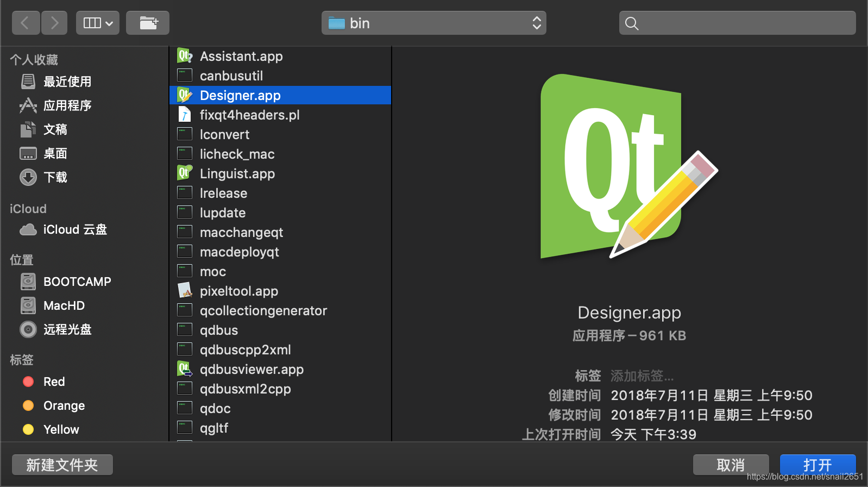Go forward with the right arrow button
Screen dimensions: 868x487
point(54,23)
